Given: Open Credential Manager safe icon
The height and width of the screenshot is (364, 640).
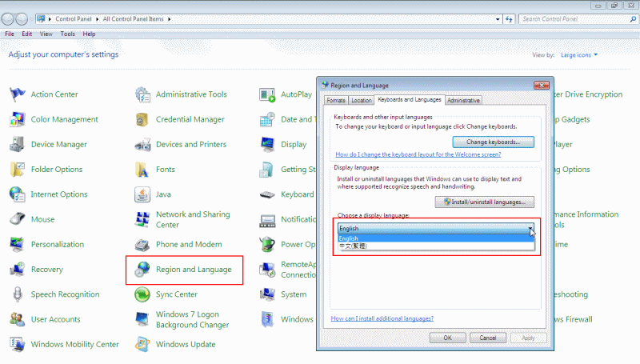Looking at the screenshot, I should click(x=142, y=119).
